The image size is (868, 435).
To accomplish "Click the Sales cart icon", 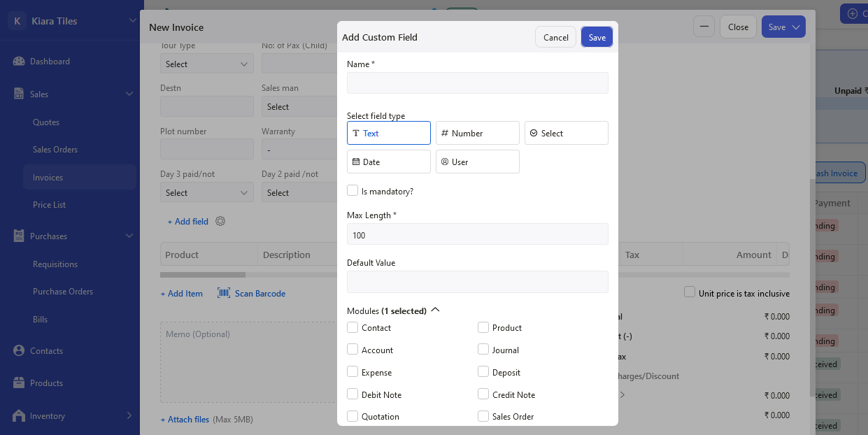I will pos(19,94).
